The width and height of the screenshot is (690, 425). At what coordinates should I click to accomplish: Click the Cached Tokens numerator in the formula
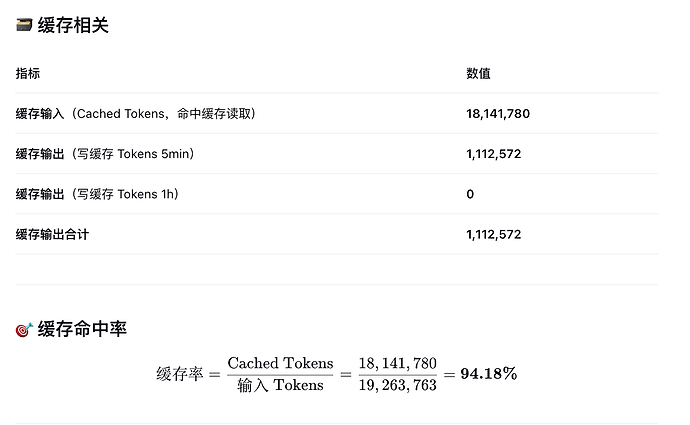[x=280, y=363]
